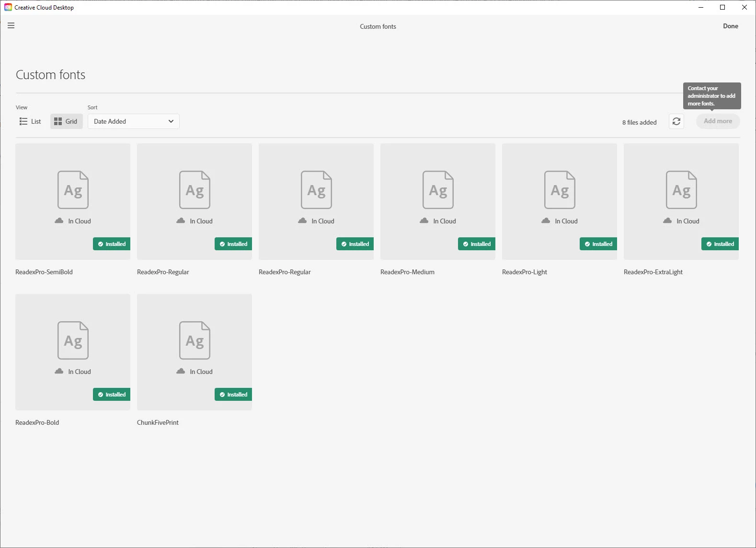Click the '8 files added' text
756x548 pixels.
(639, 122)
